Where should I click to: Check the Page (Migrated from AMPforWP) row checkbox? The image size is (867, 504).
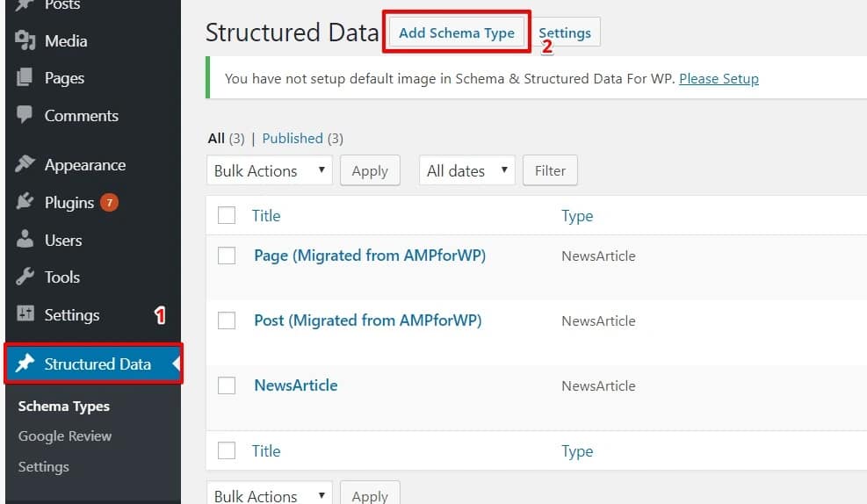coord(227,256)
